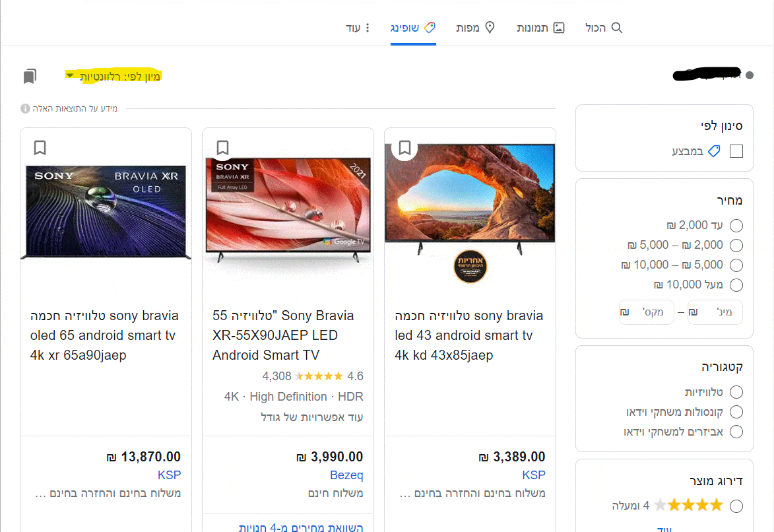Open the מידע על התוצאות האלה link
Screen dimensions: 774x532
click(75, 108)
